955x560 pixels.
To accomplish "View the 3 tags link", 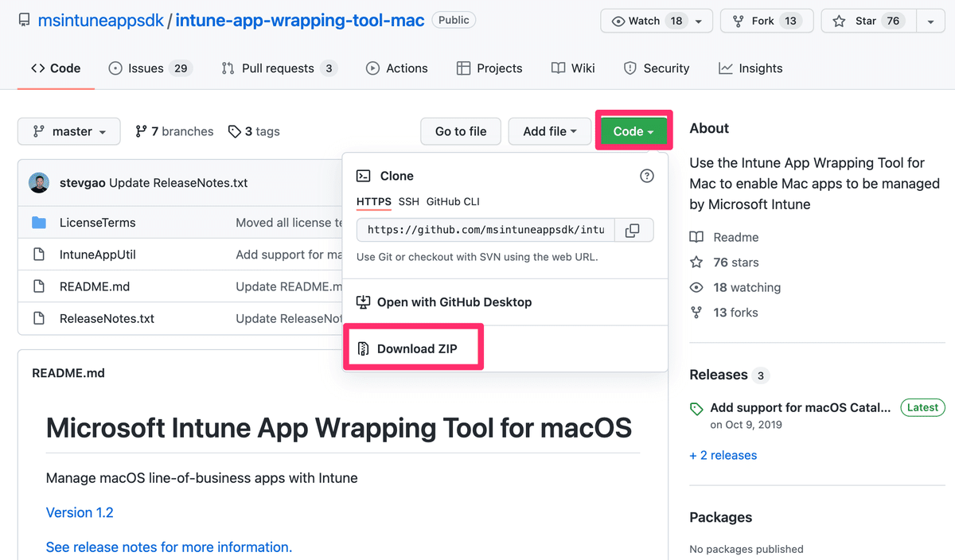I will [x=254, y=131].
